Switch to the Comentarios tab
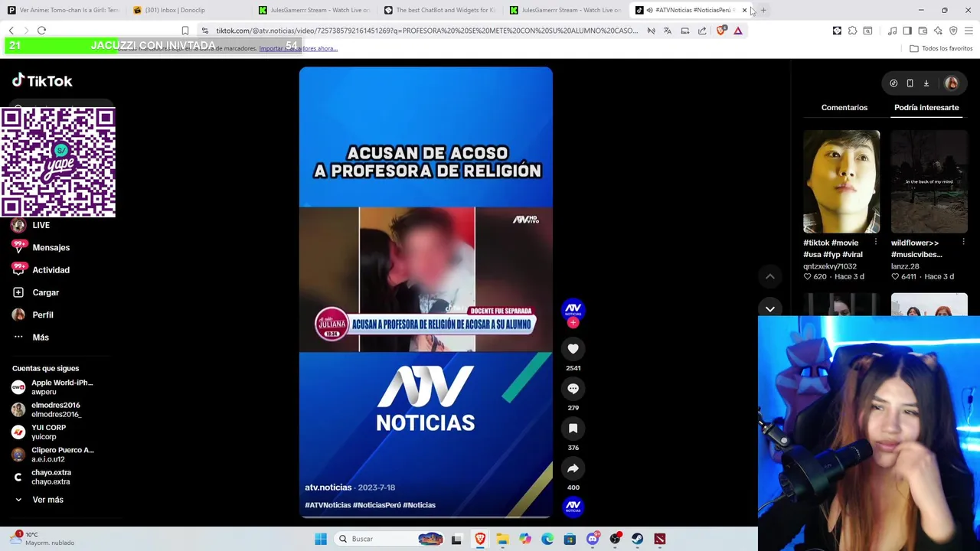The height and width of the screenshot is (551, 980). tap(844, 107)
